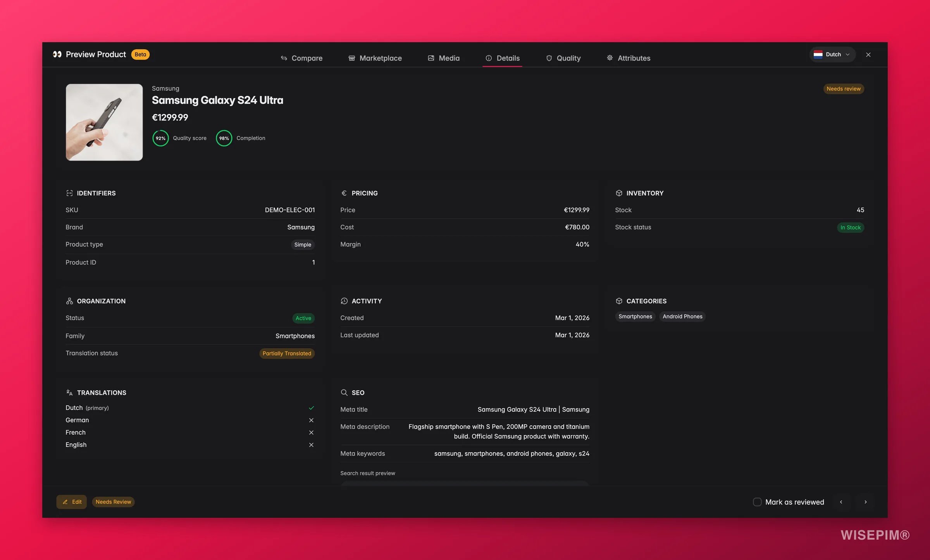Screen dimensions: 930x560
Task: Click the bottom Needs Review badge
Action: (113, 502)
